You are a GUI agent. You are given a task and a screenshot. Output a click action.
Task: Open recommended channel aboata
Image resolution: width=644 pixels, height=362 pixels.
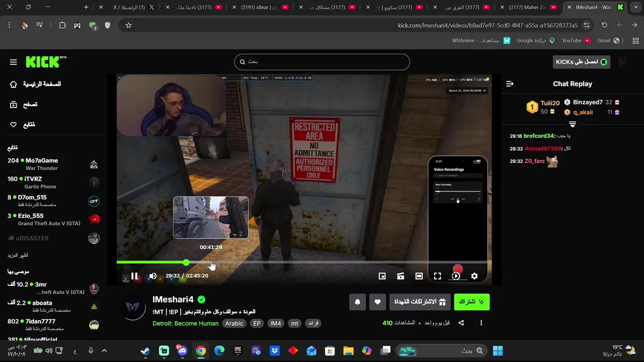click(53, 307)
